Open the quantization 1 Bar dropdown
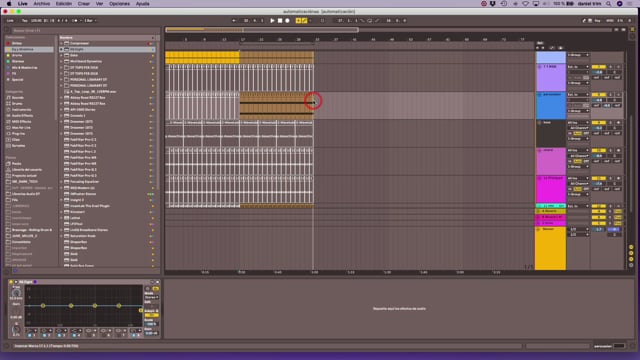The width and height of the screenshot is (640, 360). (90, 20)
